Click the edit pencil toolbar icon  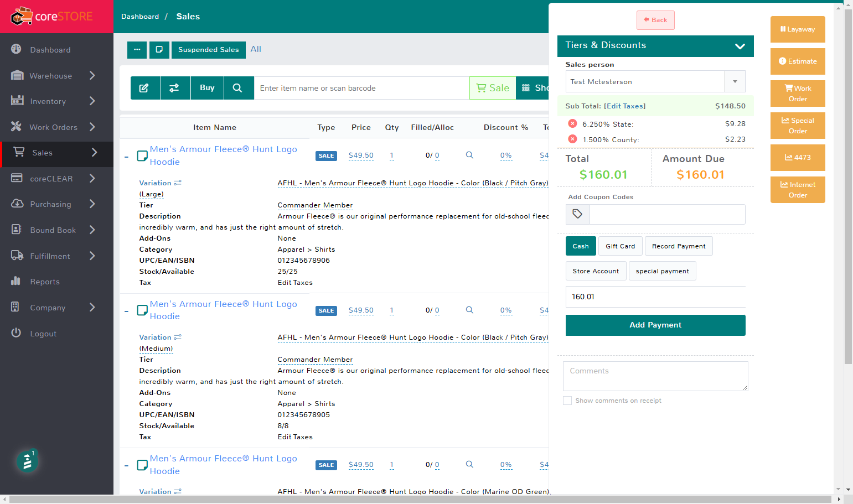(144, 88)
